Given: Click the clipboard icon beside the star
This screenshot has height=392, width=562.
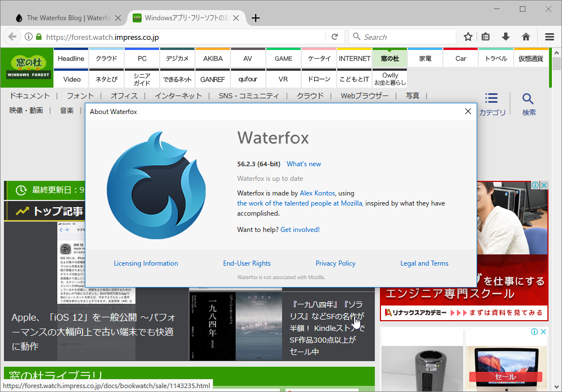Looking at the screenshot, I should (486, 37).
